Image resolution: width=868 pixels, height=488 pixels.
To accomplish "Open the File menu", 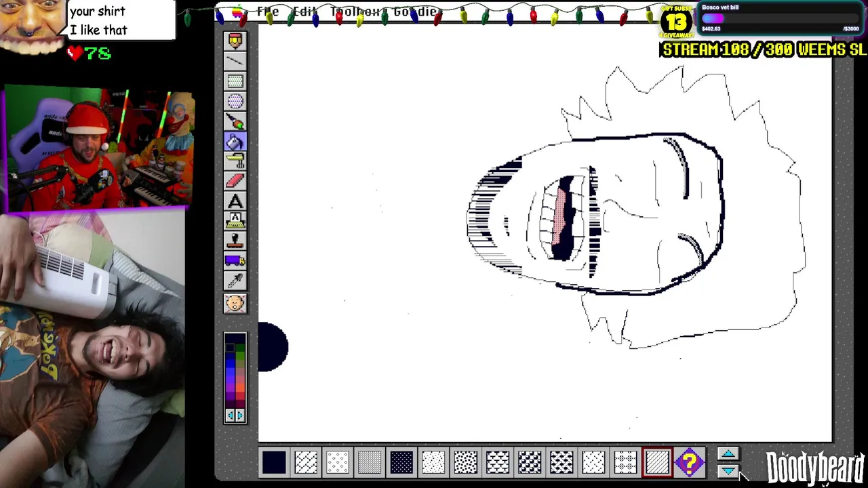I will (268, 12).
